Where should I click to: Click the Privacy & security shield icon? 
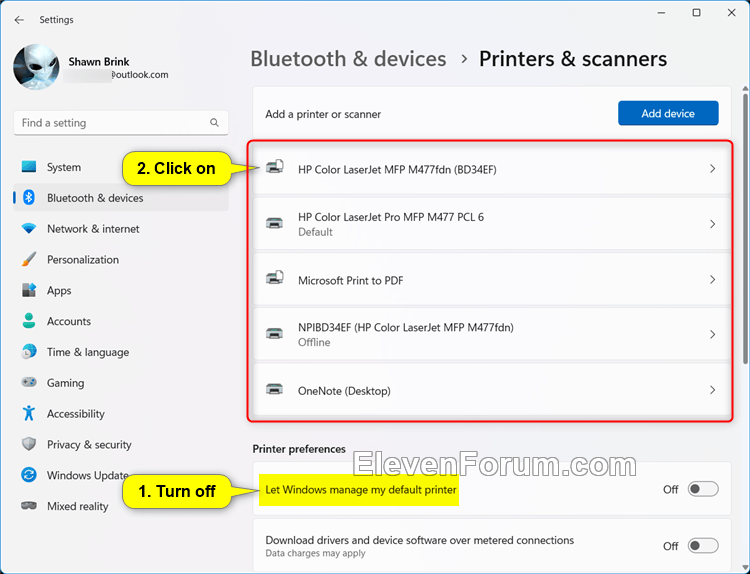click(29, 444)
